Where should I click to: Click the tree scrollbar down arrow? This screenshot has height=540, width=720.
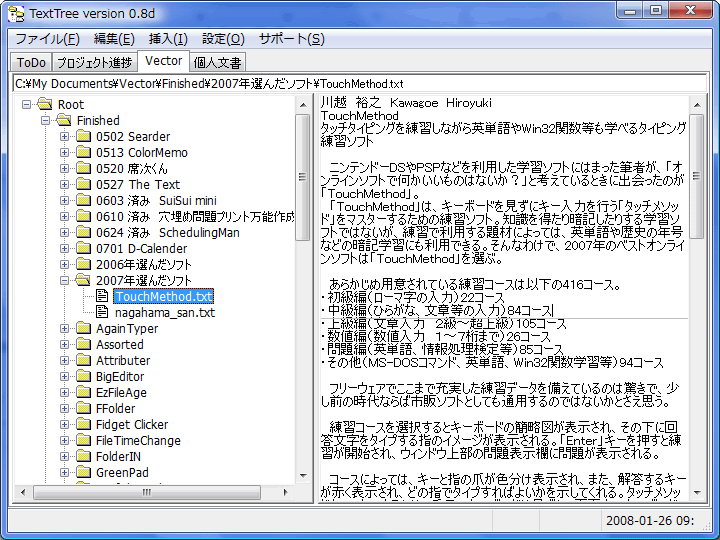(303, 476)
